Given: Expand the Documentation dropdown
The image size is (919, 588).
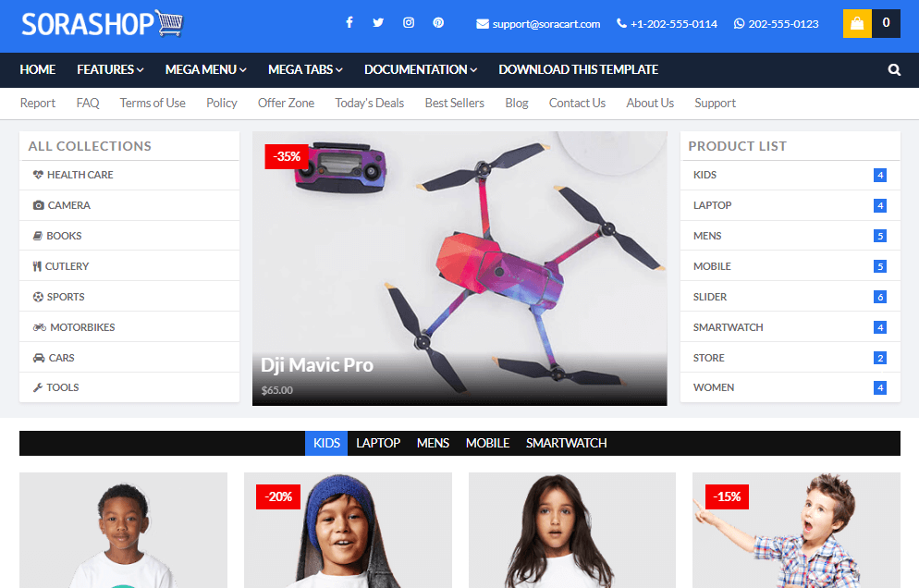Looking at the screenshot, I should [421, 69].
